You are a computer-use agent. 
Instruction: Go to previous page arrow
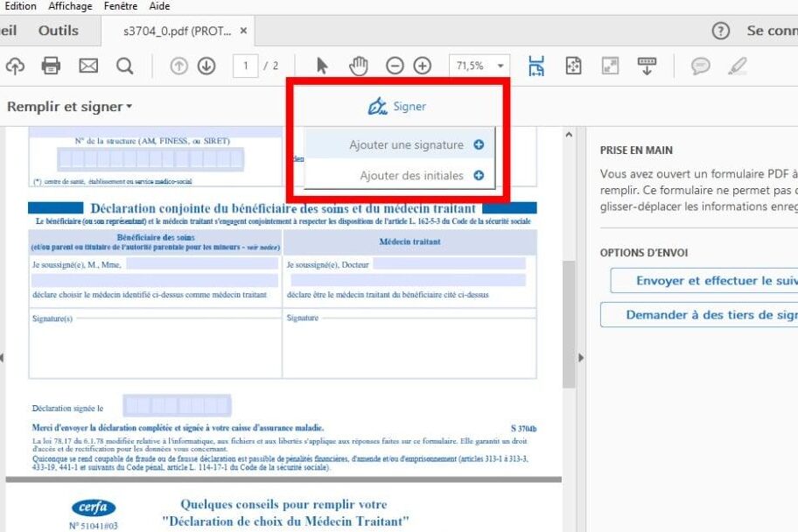coord(178,66)
